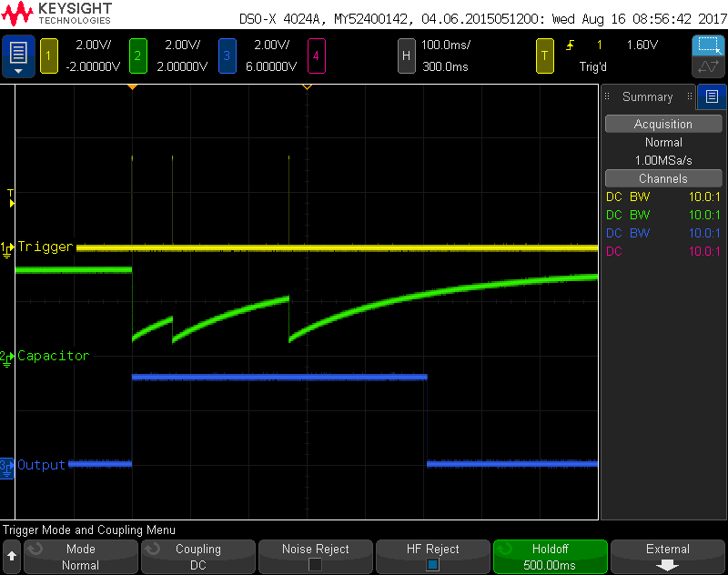Viewport: 728px width, 575px height.
Task: Click channel 2 ground marker on the waveform edge
Action: click(7, 358)
